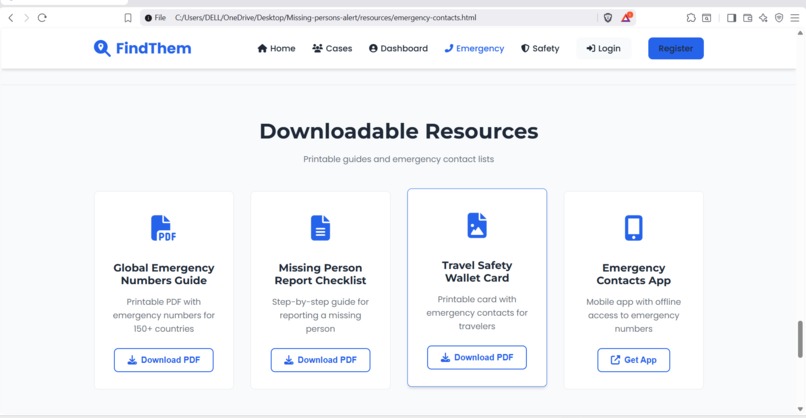
Task: Reload the page with the refresh icon
Action: pos(42,17)
